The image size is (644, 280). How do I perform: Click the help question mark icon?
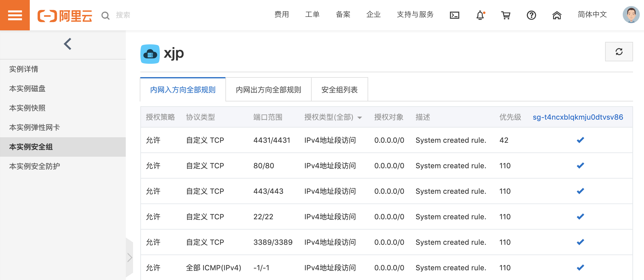pyautogui.click(x=531, y=15)
